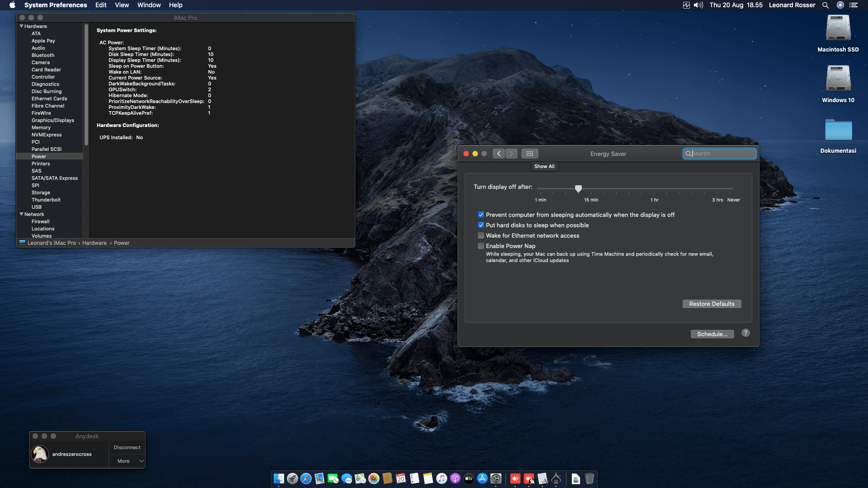Disable prevent computer from sleeping automatically
This screenshot has width=868, height=488.
481,215
